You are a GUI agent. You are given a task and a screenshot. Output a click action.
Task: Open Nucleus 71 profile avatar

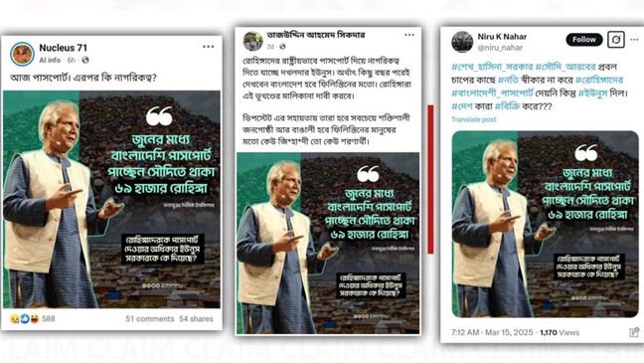(x=22, y=54)
